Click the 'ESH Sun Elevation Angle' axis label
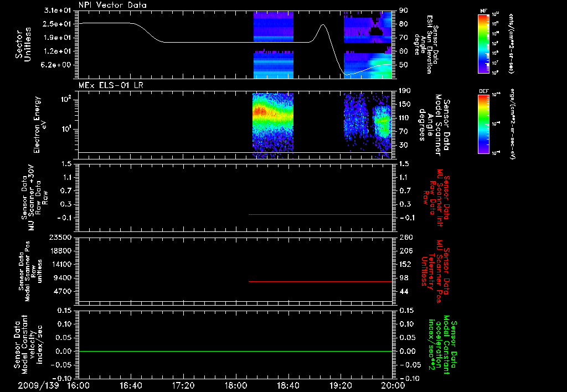 pos(426,44)
